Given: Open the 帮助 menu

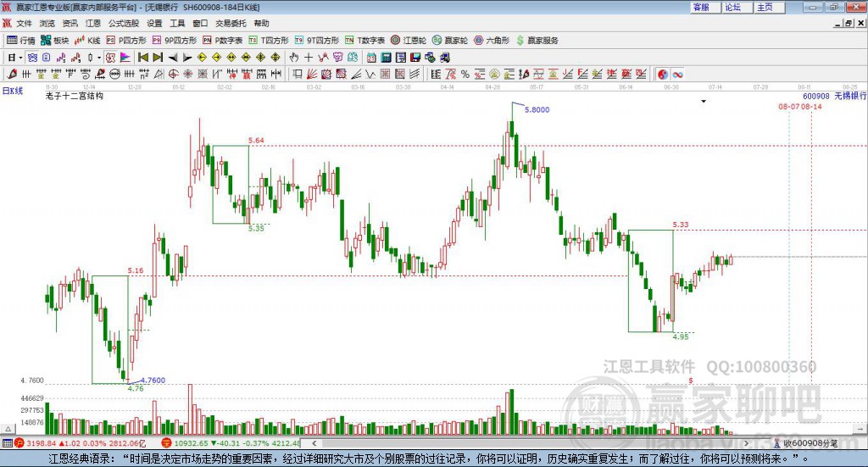Looking at the screenshot, I should [x=261, y=23].
